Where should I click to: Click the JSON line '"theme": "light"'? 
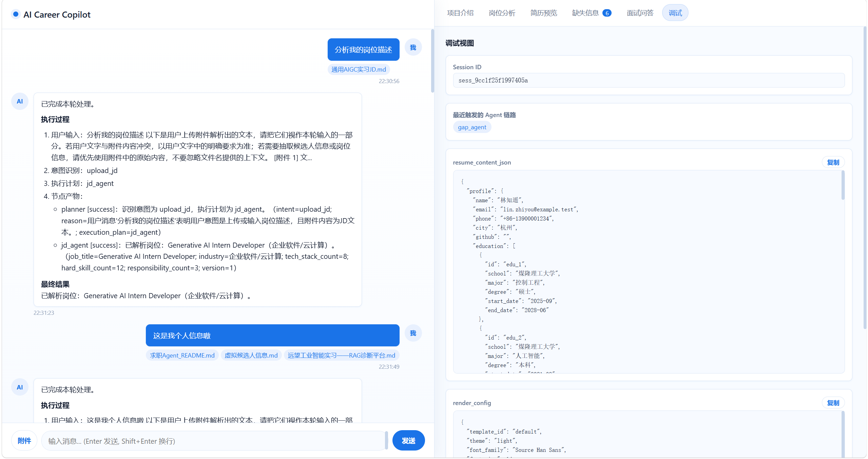pos(492,441)
